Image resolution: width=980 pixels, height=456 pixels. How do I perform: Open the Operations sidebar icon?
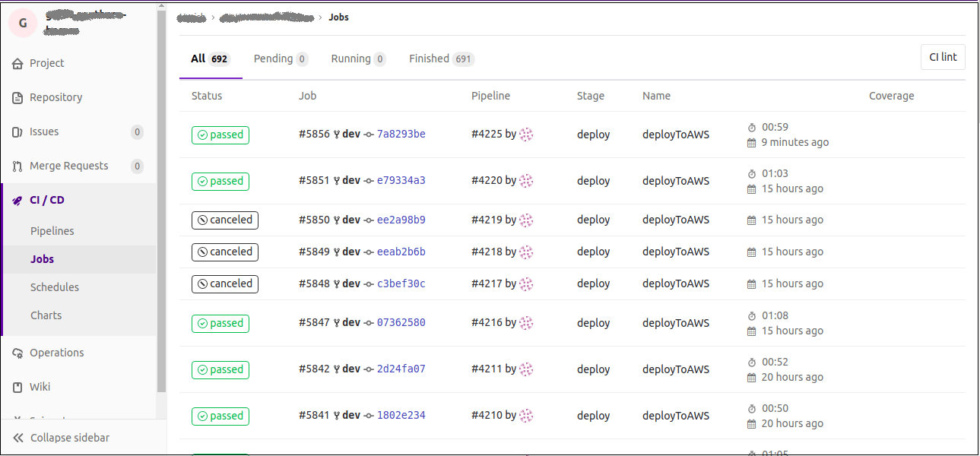click(x=17, y=352)
